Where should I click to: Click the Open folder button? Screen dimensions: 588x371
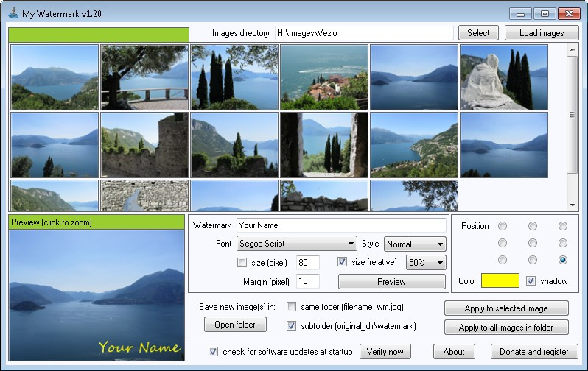[x=235, y=325]
